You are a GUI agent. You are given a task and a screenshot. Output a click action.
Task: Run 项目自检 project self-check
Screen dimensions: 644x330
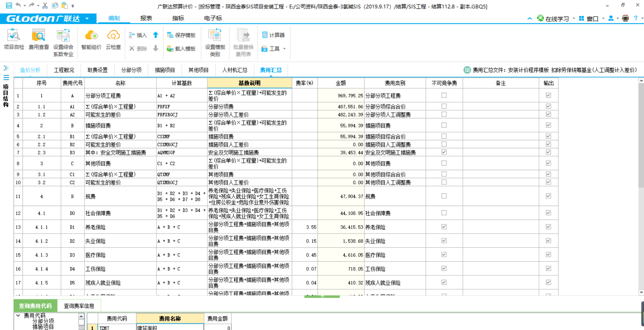(14, 40)
